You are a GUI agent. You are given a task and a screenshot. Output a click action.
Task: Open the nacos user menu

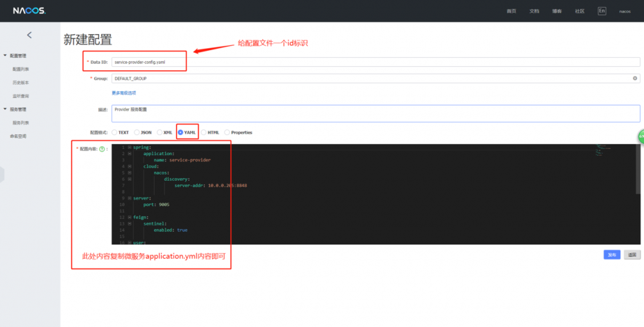coord(625,11)
